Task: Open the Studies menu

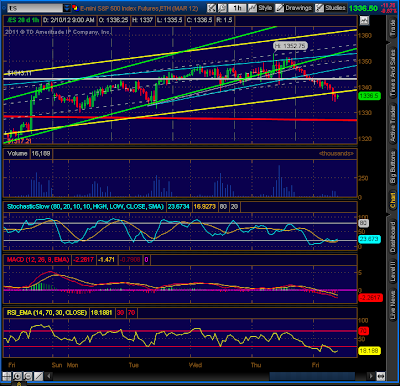Action: click(331, 8)
